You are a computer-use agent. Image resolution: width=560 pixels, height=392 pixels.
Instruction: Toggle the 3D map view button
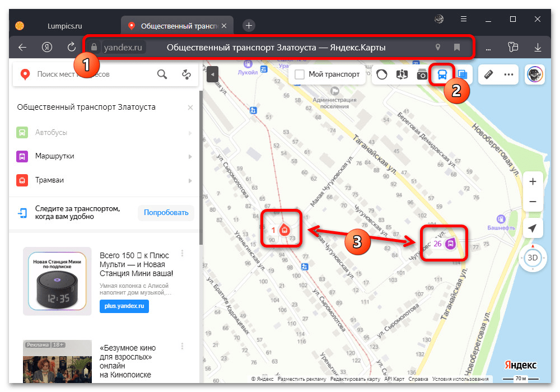coord(533,258)
